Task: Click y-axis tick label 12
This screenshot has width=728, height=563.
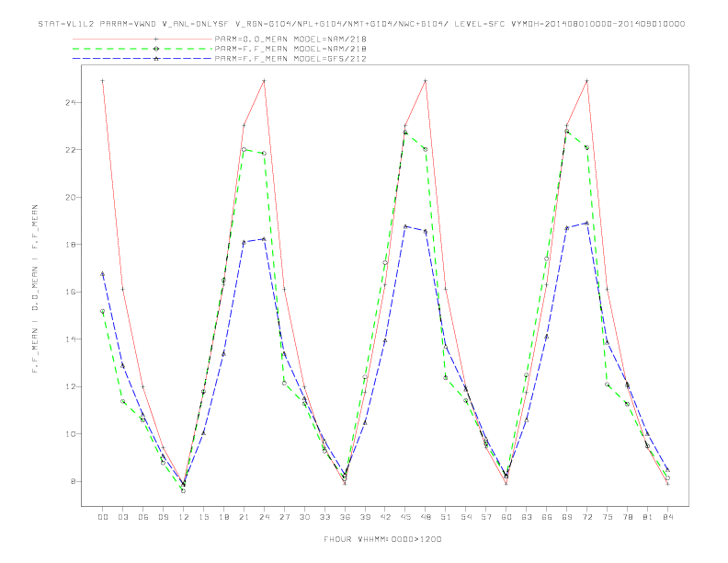Action: tap(70, 386)
